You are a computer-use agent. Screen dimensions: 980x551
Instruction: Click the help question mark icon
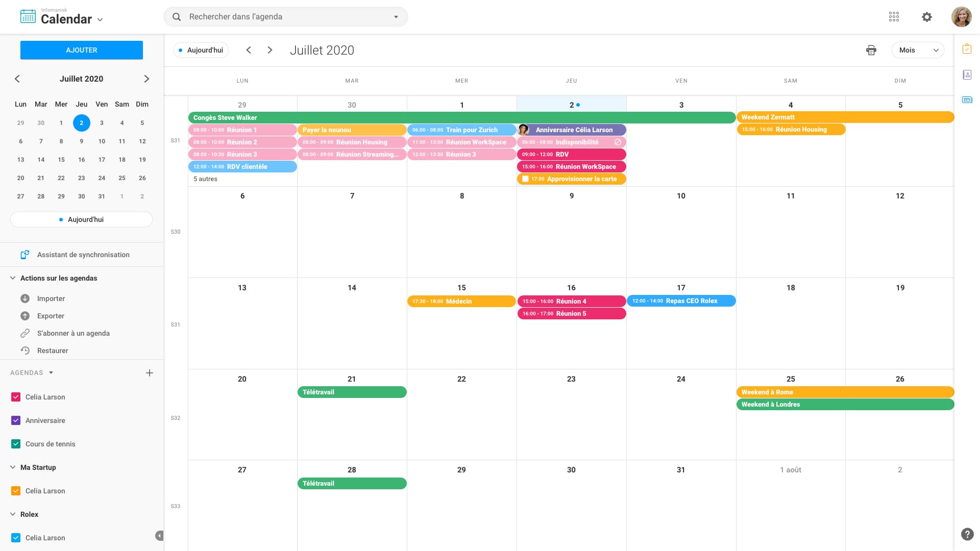967,534
